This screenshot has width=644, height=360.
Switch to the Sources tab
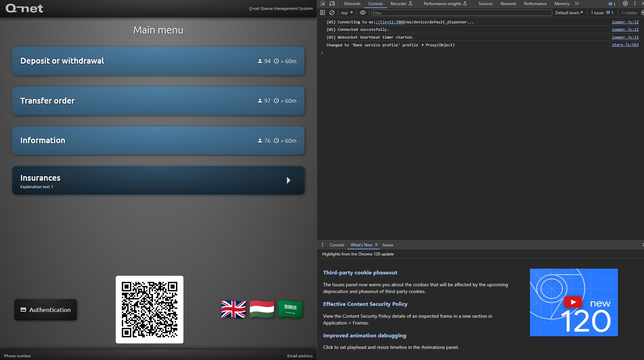(x=485, y=4)
